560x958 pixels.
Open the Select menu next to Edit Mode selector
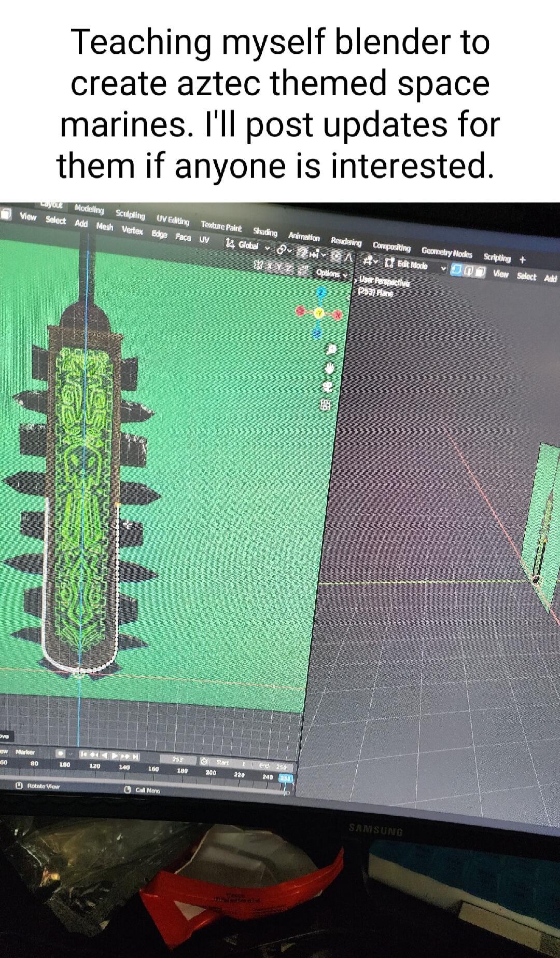click(x=526, y=276)
